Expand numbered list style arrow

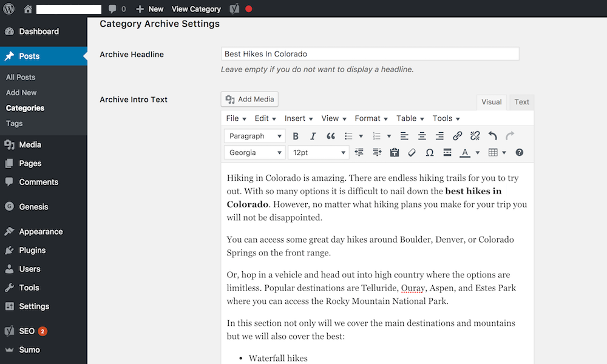(389, 136)
